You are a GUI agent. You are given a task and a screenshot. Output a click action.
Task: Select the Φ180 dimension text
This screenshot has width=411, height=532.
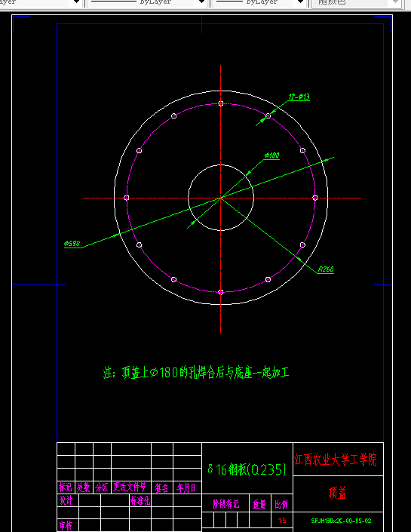click(x=272, y=155)
